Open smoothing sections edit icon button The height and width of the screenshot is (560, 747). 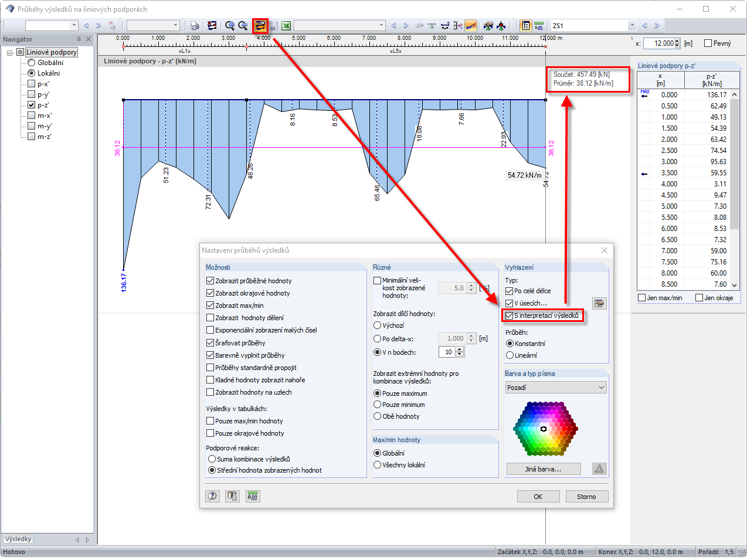pyautogui.click(x=599, y=303)
